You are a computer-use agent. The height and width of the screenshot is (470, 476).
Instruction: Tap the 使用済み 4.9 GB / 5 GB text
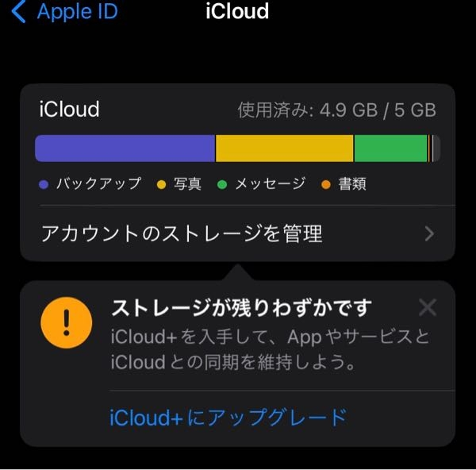pos(336,110)
